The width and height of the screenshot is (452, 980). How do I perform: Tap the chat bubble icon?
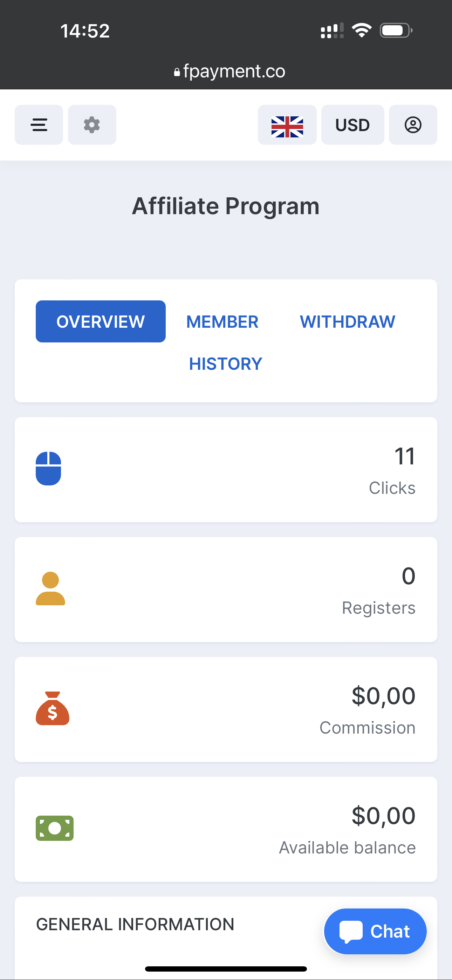tap(351, 932)
